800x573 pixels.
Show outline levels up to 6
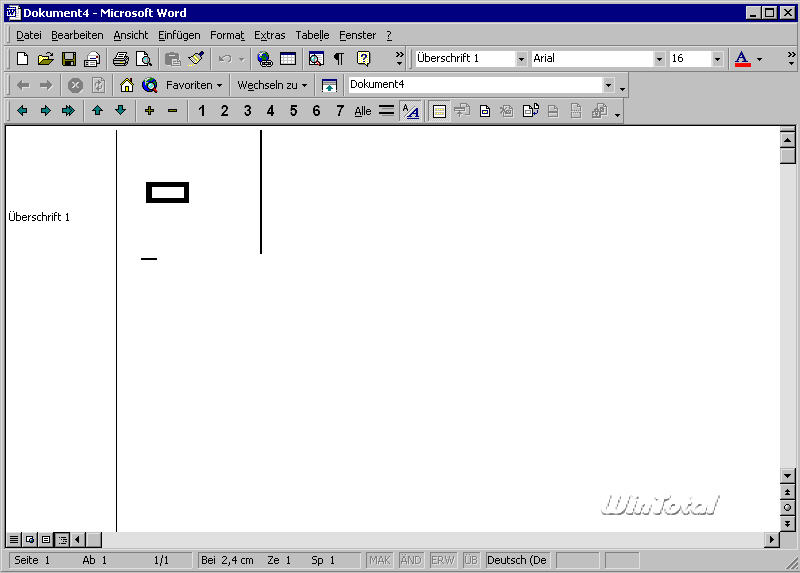(x=316, y=111)
